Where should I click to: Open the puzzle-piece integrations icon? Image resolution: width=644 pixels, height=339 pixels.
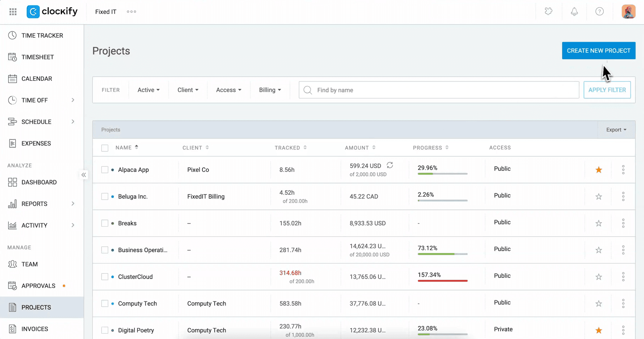[x=549, y=12]
